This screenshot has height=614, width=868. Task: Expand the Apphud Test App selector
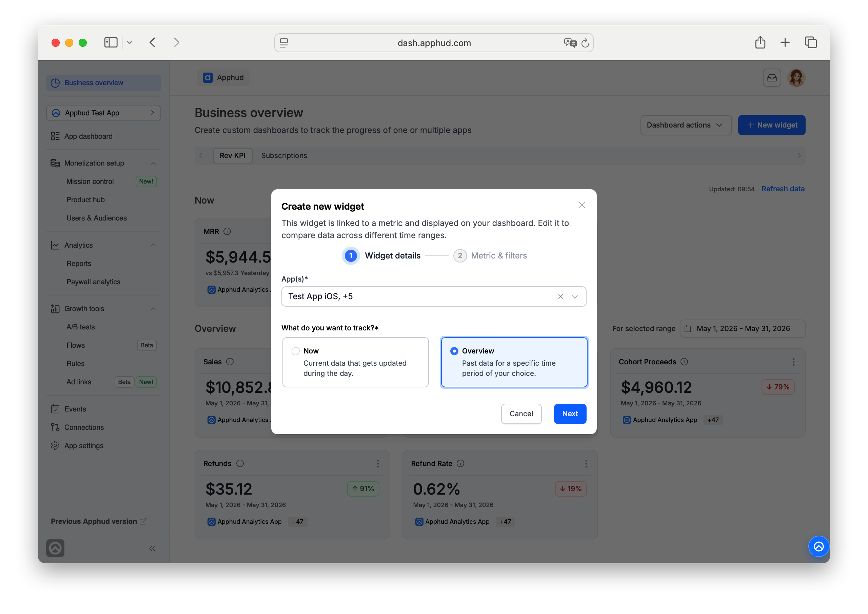(x=104, y=113)
